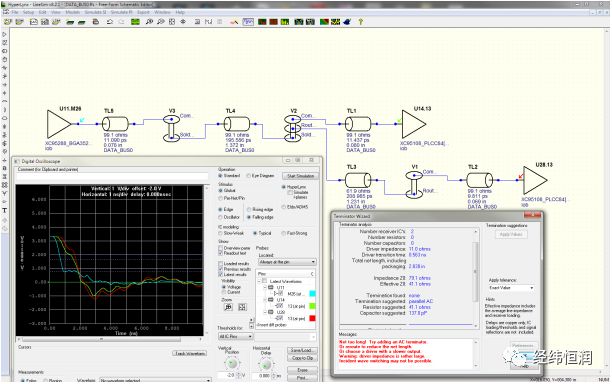Viewport: 612px width, 384px height.
Task: Click the yellow help question mark icon
Action: click(x=360, y=22)
